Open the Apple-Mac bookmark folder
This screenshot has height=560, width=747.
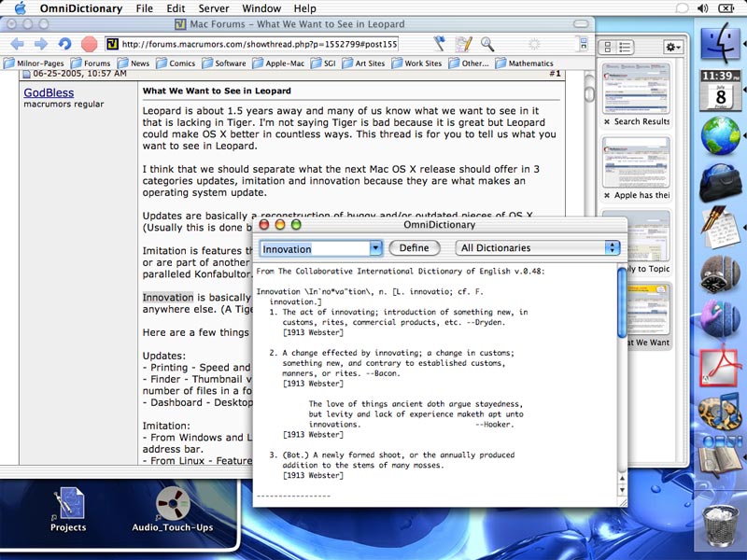(x=278, y=63)
